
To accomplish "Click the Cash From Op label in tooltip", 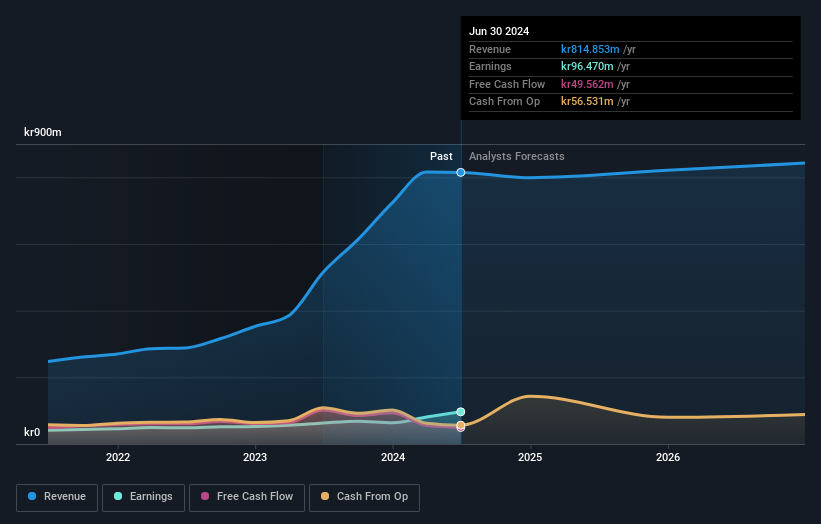I will click(x=504, y=102).
